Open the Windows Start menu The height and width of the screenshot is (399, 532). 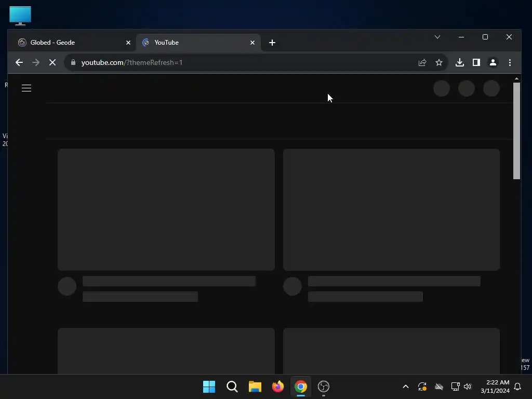(x=209, y=387)
